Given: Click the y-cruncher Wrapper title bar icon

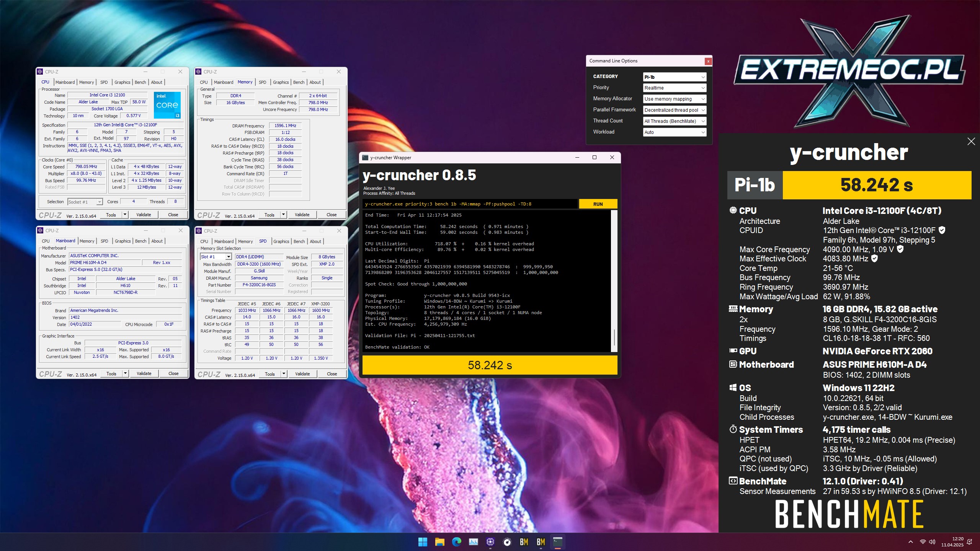Looking at the screenshot, I should coord(365,157).
